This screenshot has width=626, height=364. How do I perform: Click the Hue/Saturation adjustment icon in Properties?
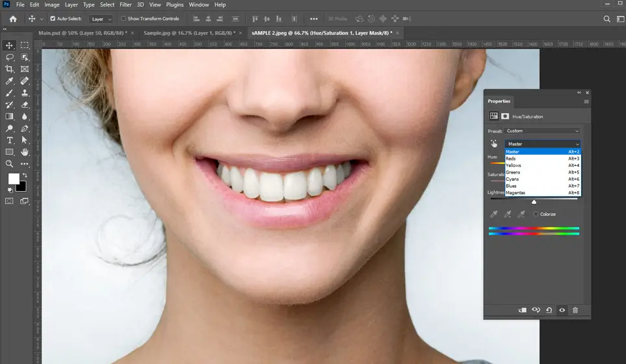click(494, 116)
